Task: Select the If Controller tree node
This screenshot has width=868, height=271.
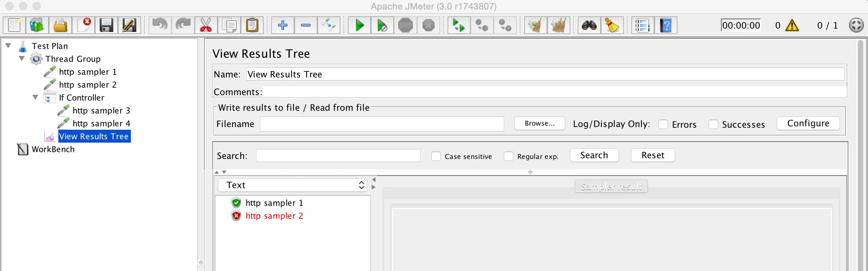Action: point(82,97)
